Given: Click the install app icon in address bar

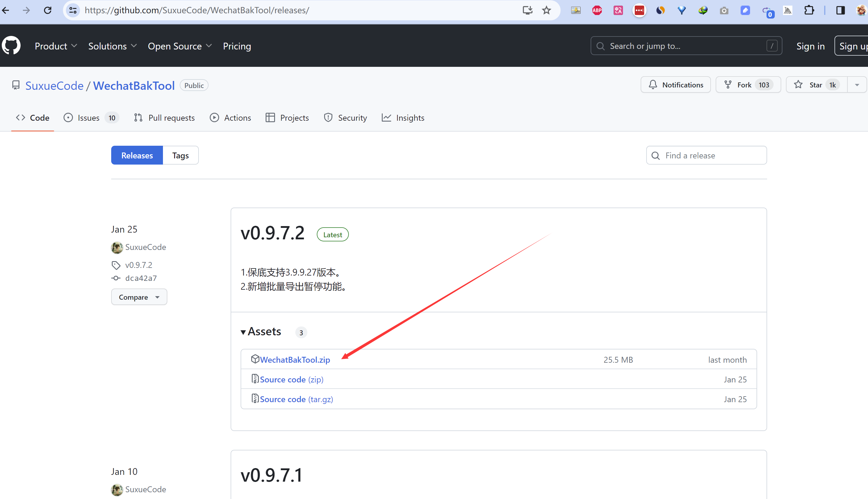Looking at the screenshot, I should click(x=528, y=10).
